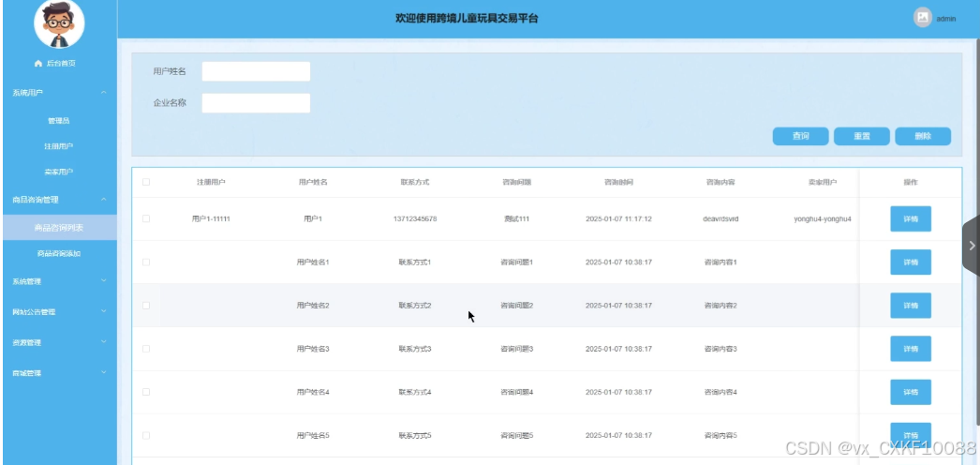Expand the right-edge side panel arrow
Screen dimensions: 980x465
pyautogui.click(x=972, y=246)
